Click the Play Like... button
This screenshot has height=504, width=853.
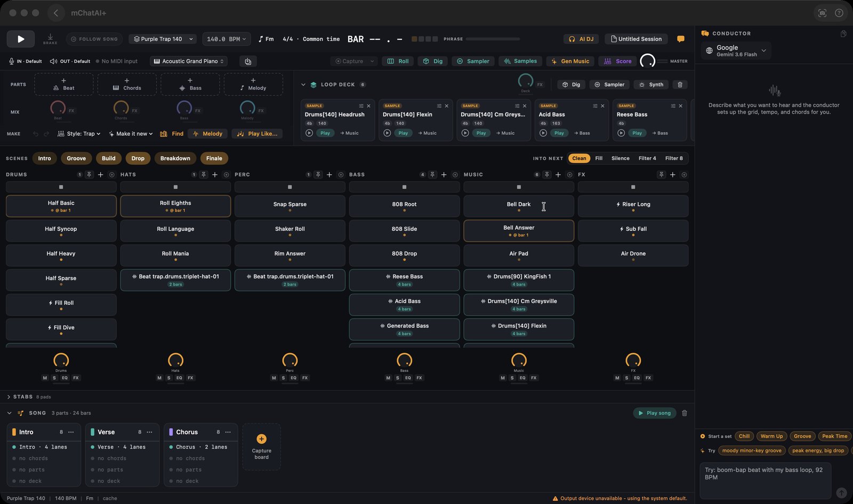point(257,134)
